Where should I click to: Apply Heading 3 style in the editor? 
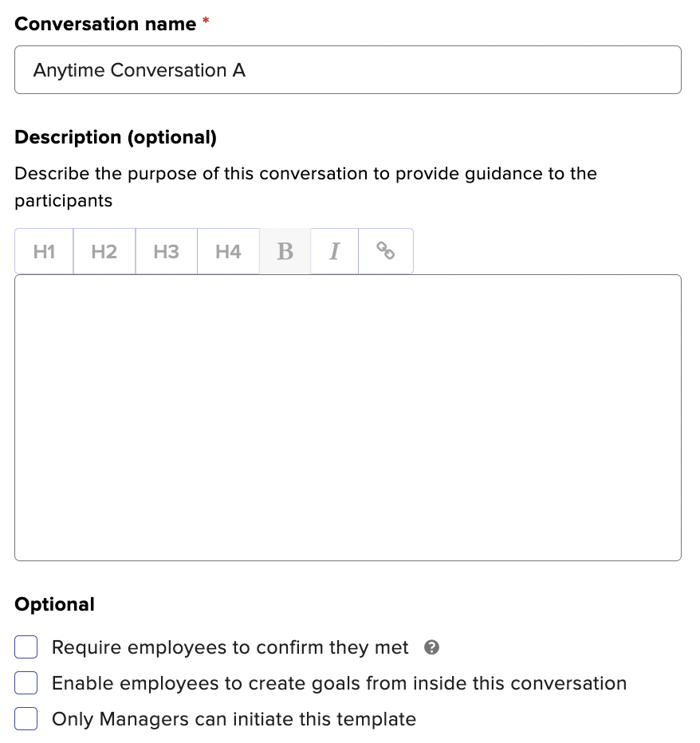click(166, 250)
